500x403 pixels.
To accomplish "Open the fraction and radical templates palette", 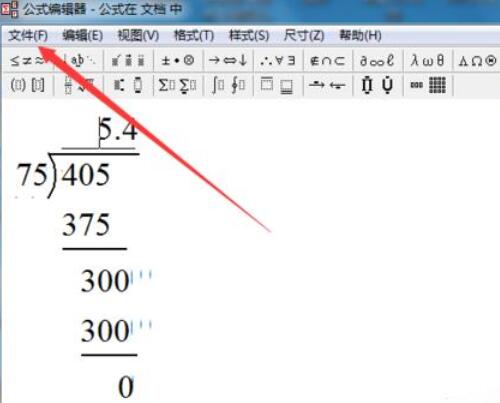I will click(79, 85).
